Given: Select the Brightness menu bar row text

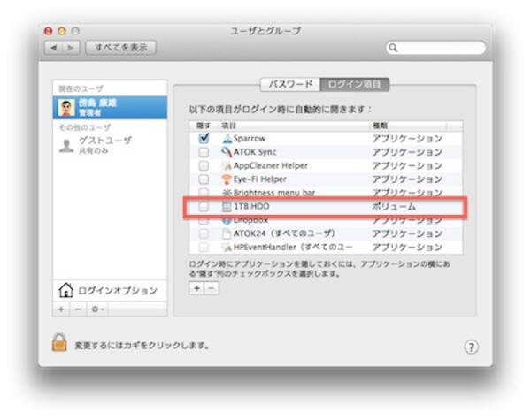Looking at the screenshot, I should tap(274, 193).
